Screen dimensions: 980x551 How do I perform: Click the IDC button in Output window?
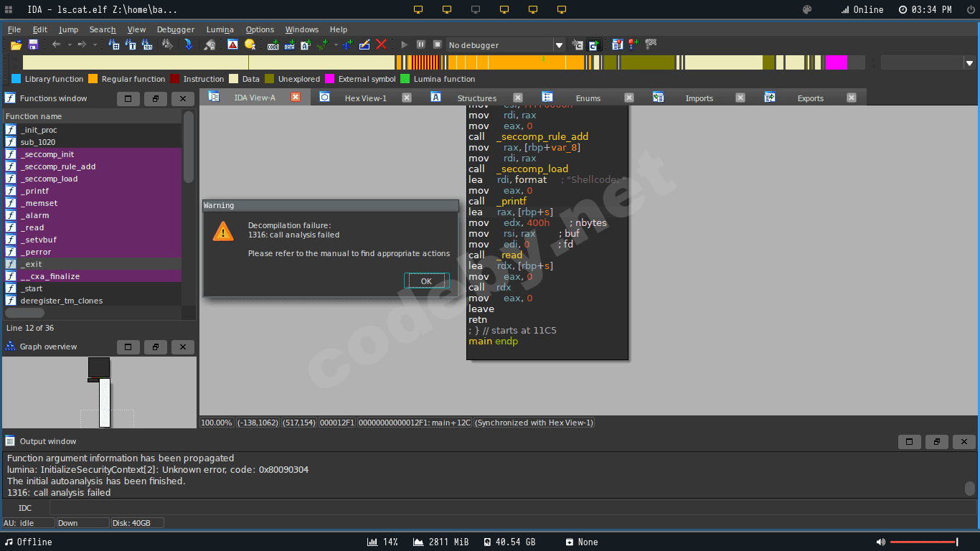pyautogui.click(x=25, y=508)
